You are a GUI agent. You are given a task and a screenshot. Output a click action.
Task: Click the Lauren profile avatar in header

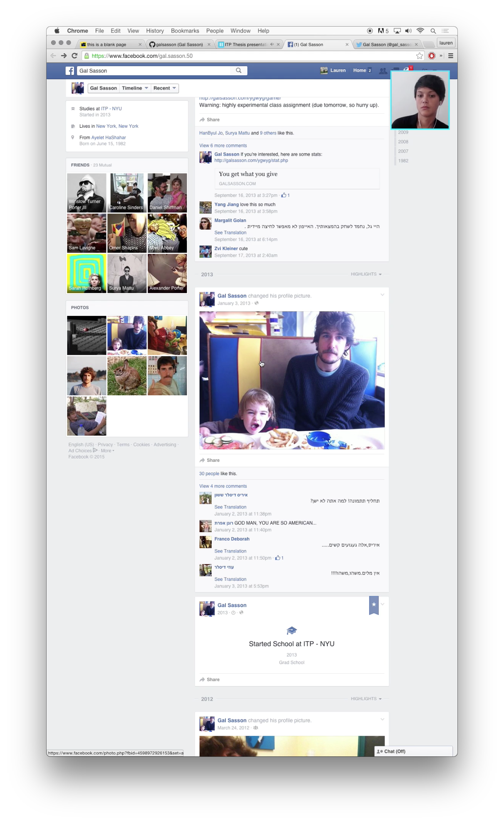[324, 70]
